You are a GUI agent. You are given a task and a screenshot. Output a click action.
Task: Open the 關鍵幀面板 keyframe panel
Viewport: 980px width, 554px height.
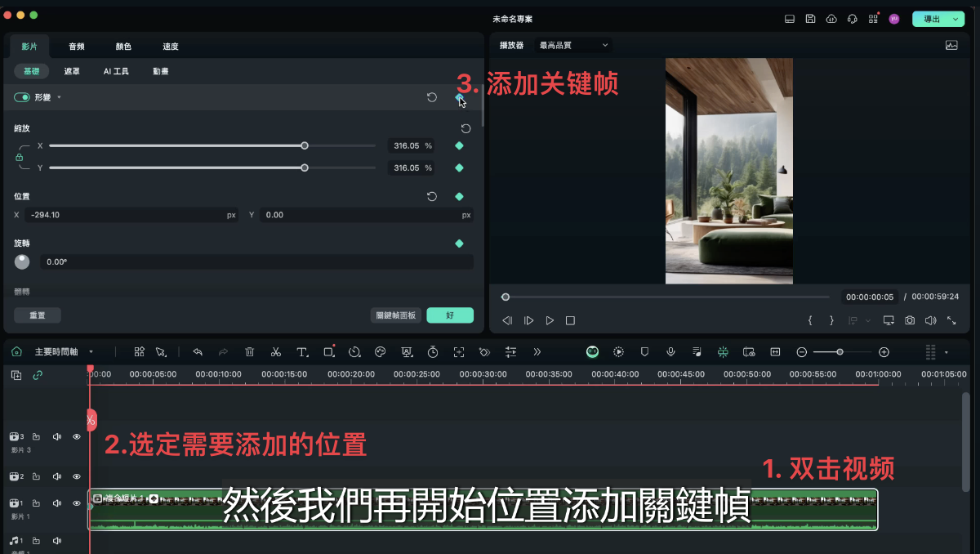coord(395,315)
